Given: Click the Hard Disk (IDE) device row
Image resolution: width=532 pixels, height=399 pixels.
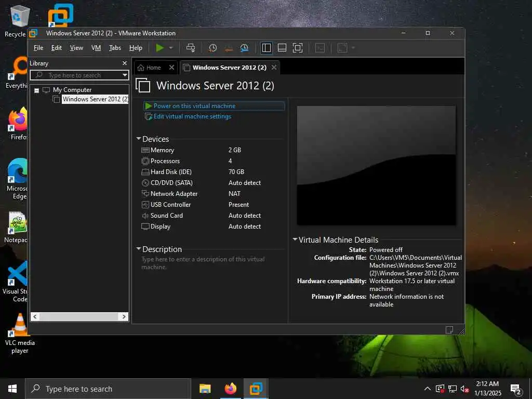Looking at the screenshot, I should 212,171.
